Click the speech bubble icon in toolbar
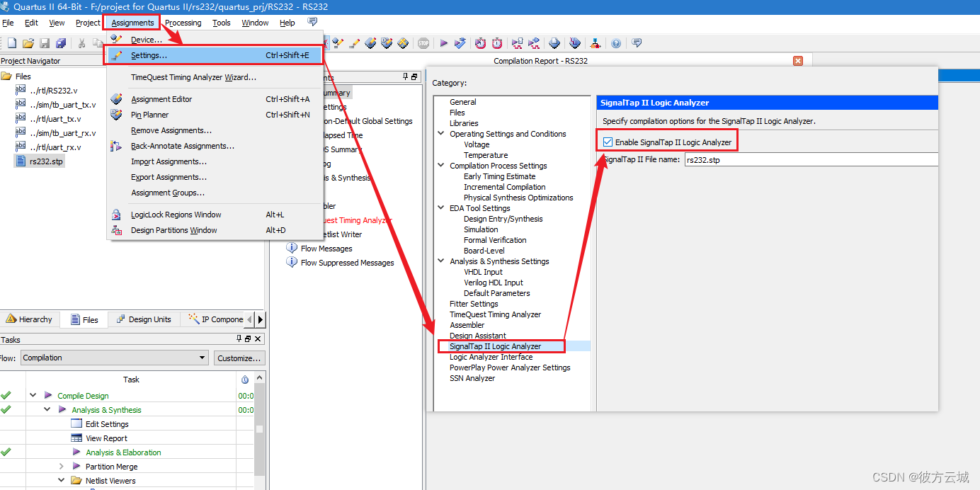 (637, 43)
